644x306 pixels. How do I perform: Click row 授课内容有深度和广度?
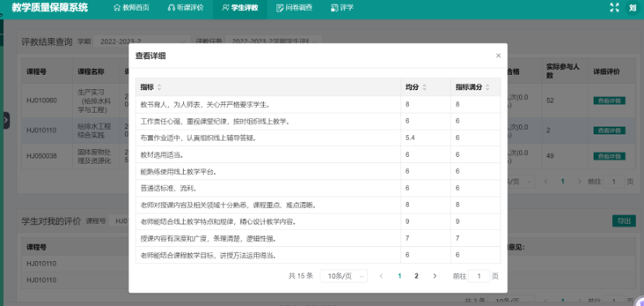click(318, 238)
